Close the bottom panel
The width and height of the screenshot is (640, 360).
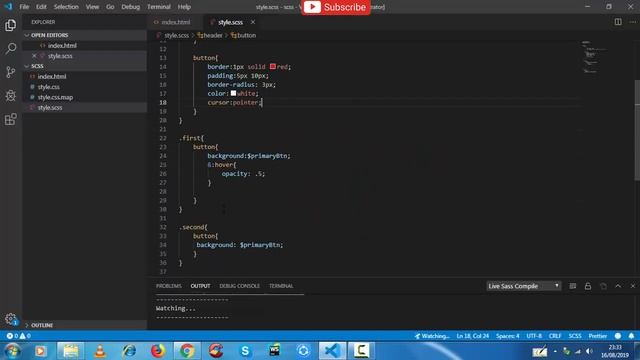[x=633, y=286]
